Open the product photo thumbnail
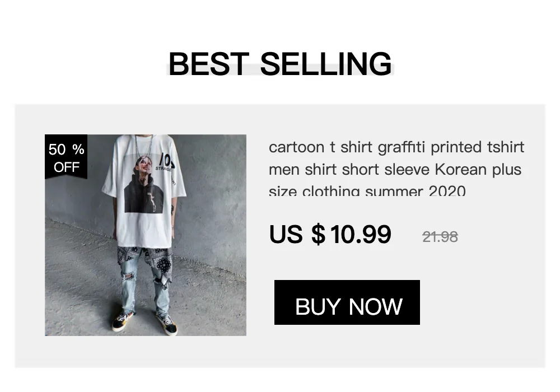The width and height of the screenshot is (560, 392). click(x=146, y=235)
